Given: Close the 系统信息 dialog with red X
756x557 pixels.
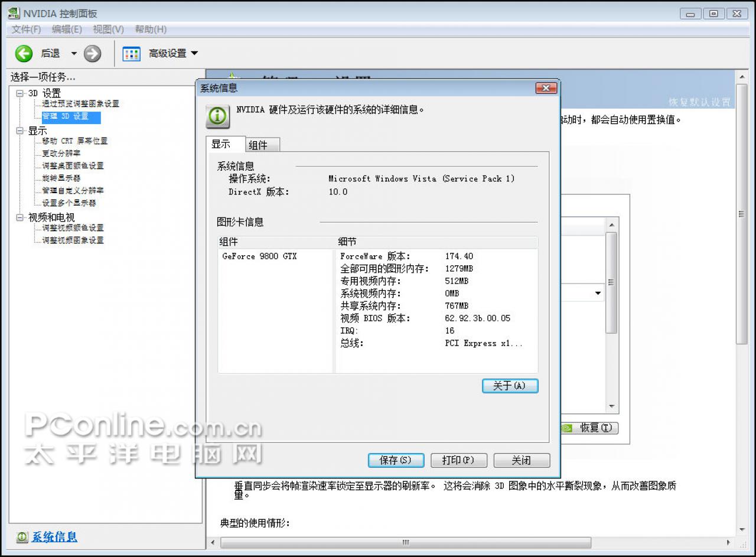Looking at the screenshot, I should [546, 88].
